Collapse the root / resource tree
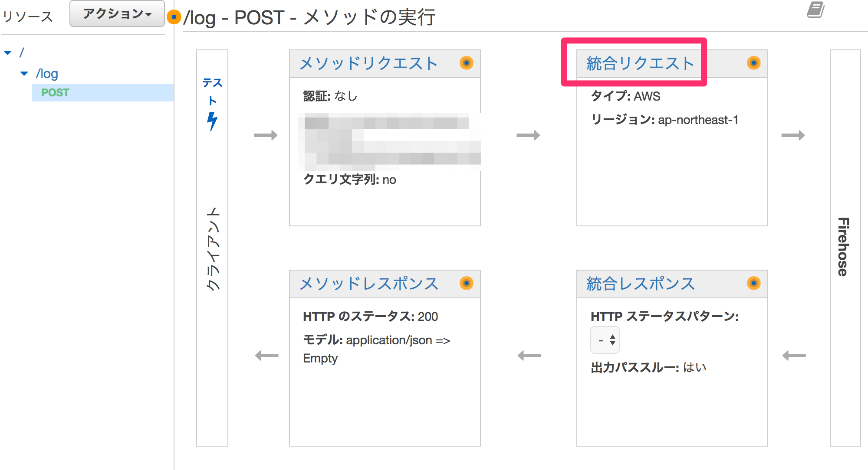 point(8,53)
